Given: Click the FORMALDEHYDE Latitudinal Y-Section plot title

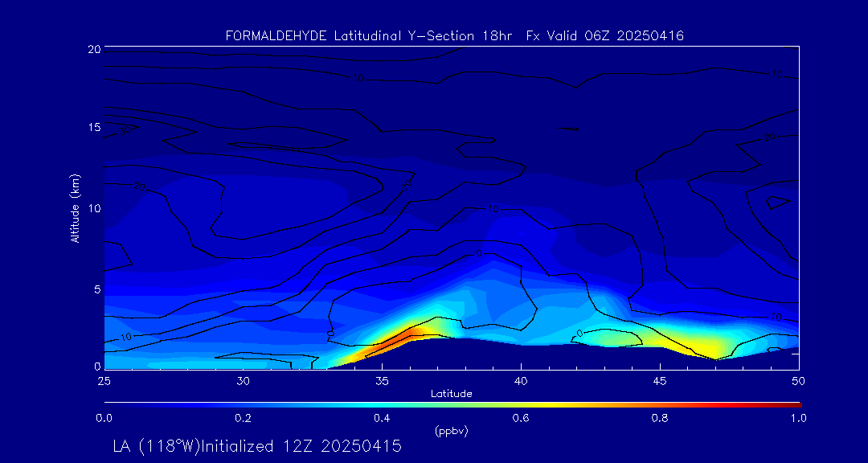Looking at the screenshot, I should pos(455,36).
